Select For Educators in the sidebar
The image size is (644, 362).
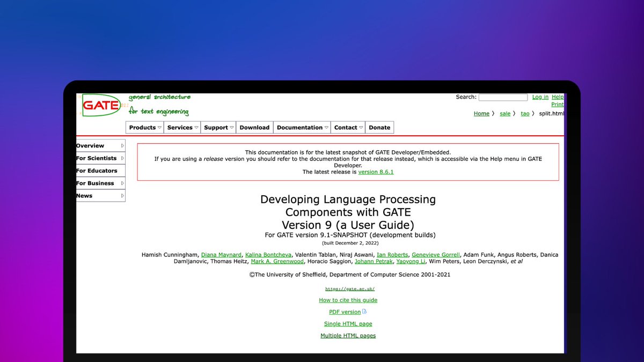click(x=100, y=171)
